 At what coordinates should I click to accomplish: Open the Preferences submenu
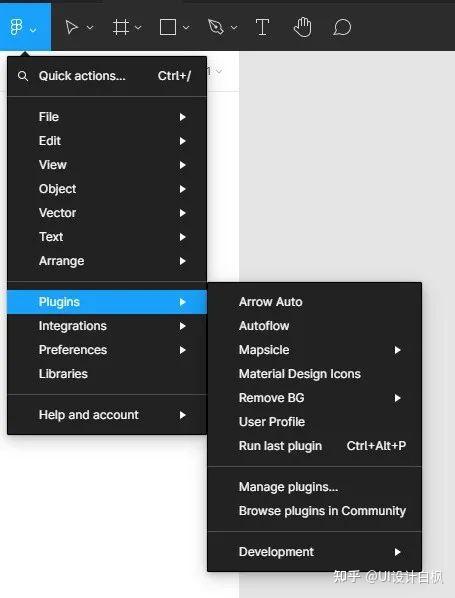coord(107,350)
